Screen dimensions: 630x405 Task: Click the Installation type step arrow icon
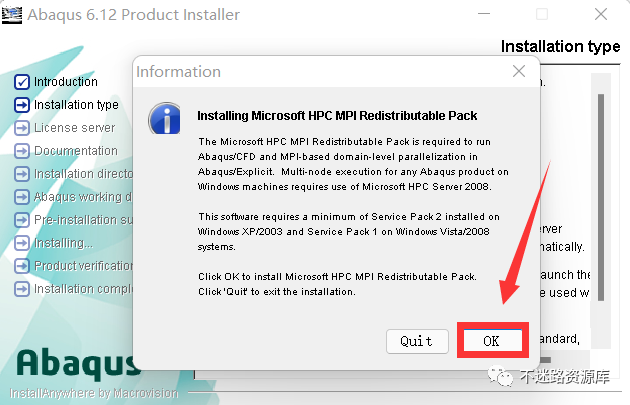click(x=22, y=105)
